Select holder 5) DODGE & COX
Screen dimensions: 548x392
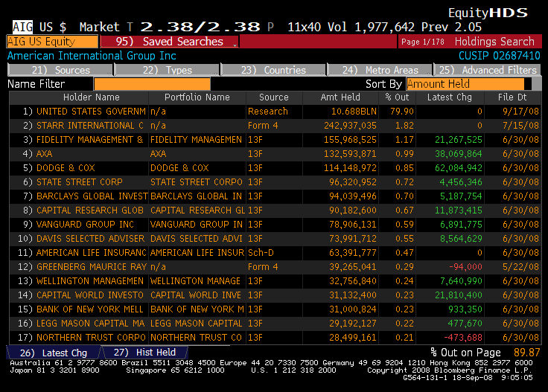tap(59, 168)
